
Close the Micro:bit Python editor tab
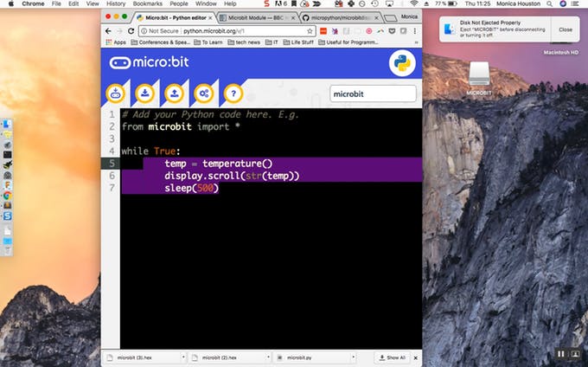pos(210,17)
